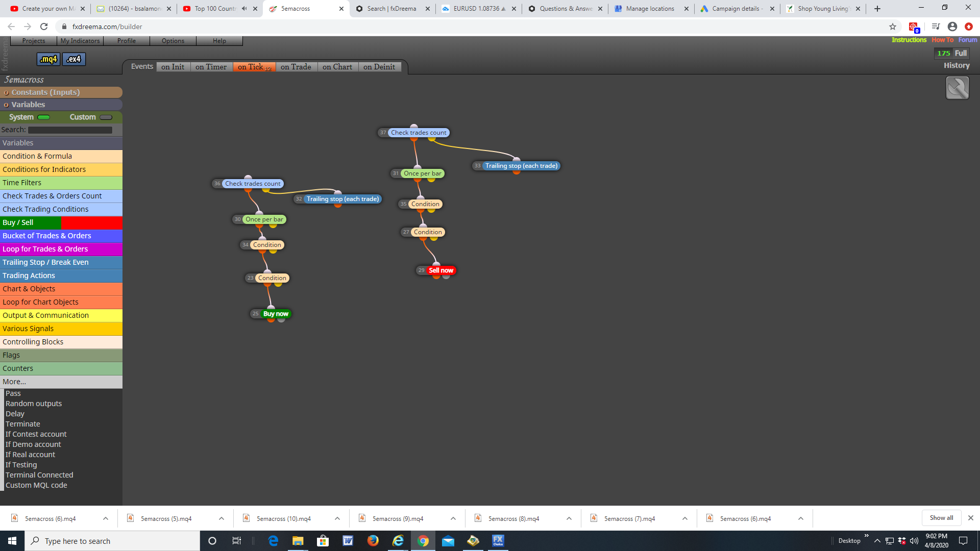
Task: Open menu for 5emacross (10).mq4 download
Action: pyautogui.click(x=337, y=518)
